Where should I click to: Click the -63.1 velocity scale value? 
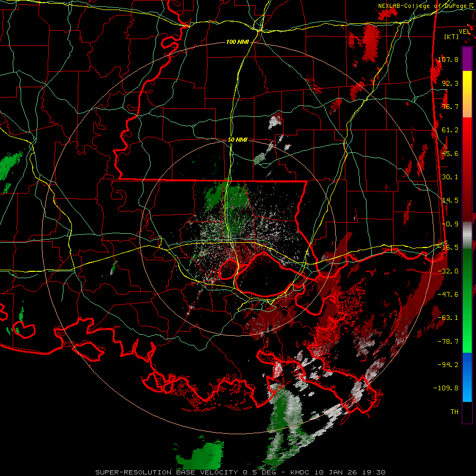click(x=448, y=318)
